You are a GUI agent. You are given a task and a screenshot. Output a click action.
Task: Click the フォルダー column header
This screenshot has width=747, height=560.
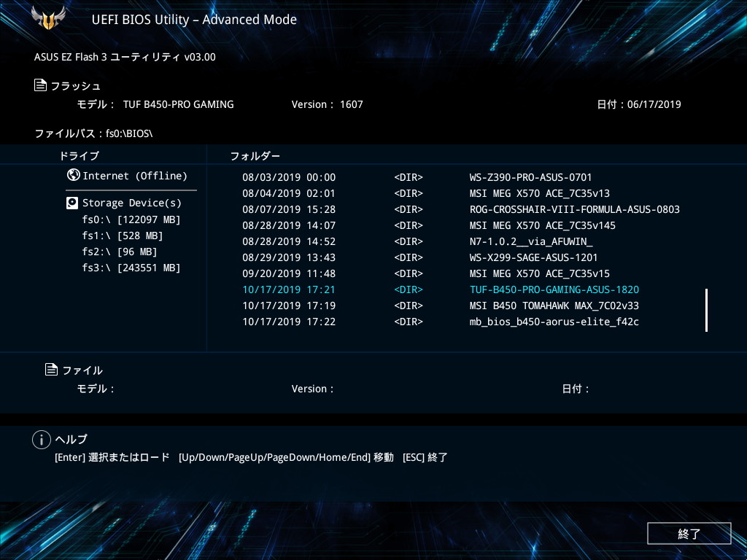[x=255, y=156]
